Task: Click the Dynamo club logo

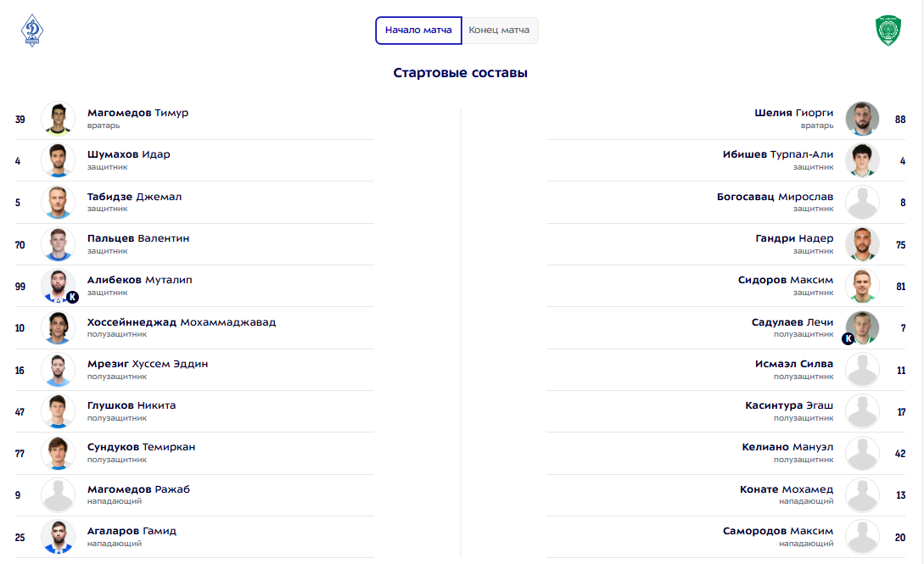Action: pos(32,31)
